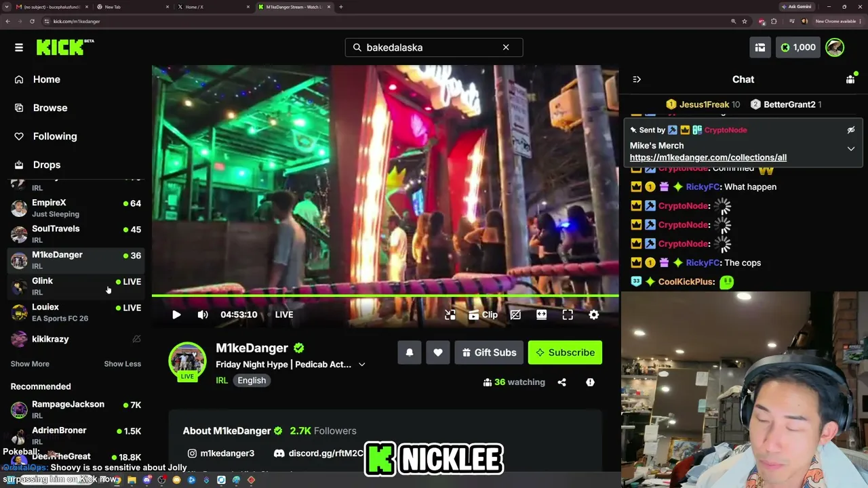Go to Home in sidebar
The height and width of the screenshot is (488, 868).
(47, 79)
